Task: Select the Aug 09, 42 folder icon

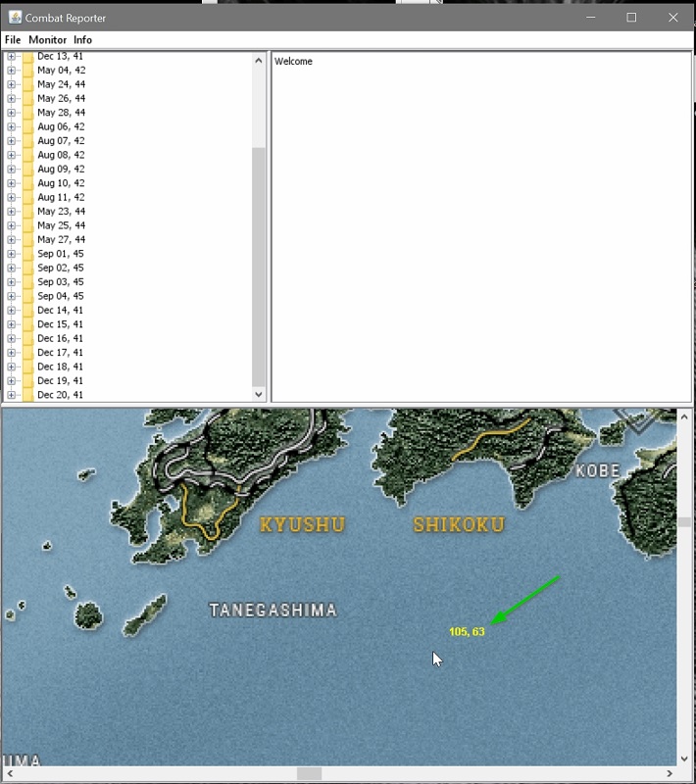Action: coord(28,169)
